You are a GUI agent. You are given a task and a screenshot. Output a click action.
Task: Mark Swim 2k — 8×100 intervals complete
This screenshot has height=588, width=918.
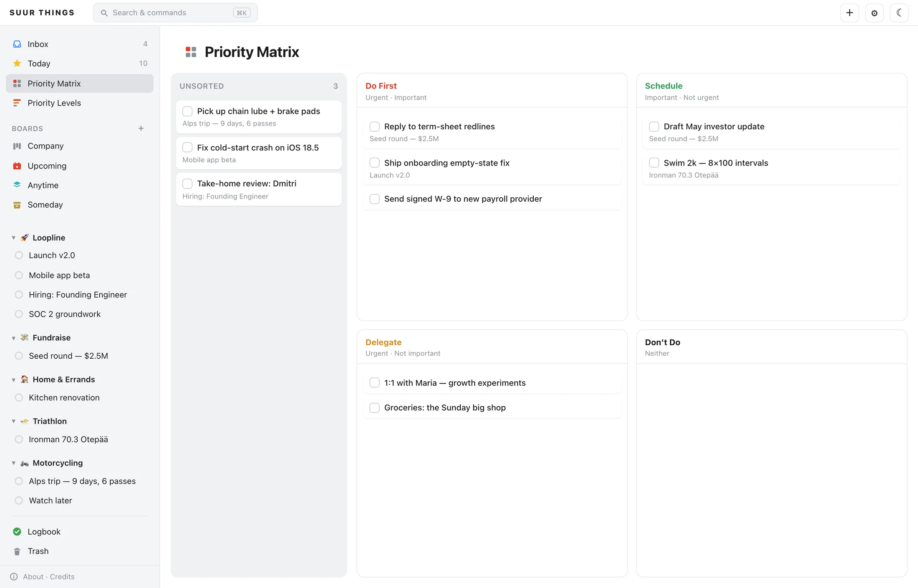(654, 163)
